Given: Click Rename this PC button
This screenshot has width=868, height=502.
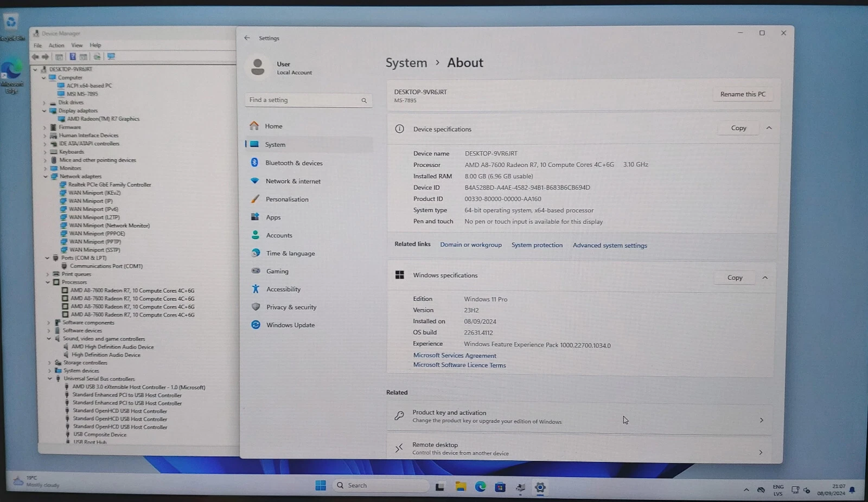Looking at the screenshot, I should pos(743,94).
